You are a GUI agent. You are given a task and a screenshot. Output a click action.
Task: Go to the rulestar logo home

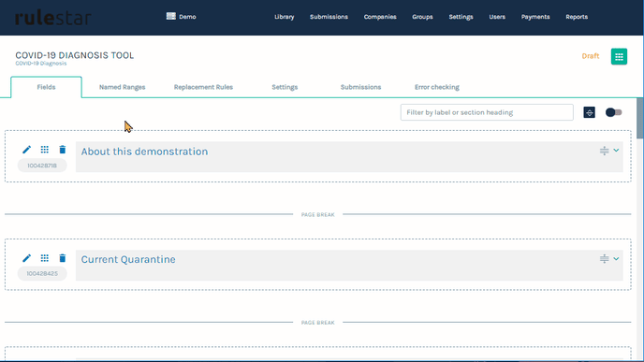pos(53,18)
